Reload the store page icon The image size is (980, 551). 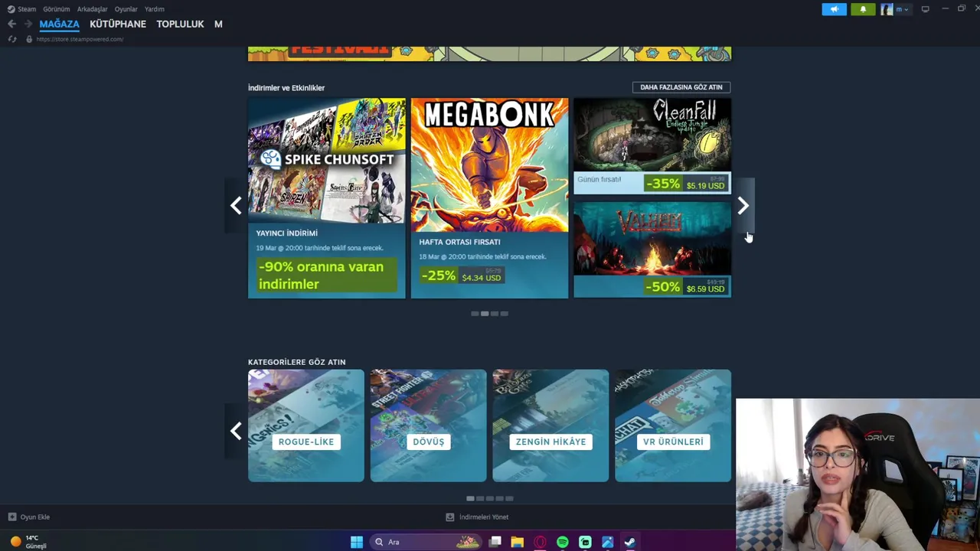click(11, 39)
